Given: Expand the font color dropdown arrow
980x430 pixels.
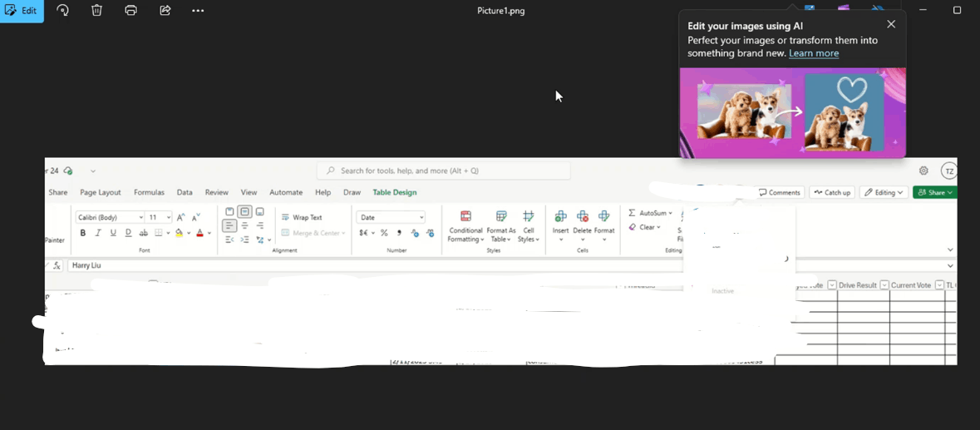Looking at the screenshot, I should (209, 233).
